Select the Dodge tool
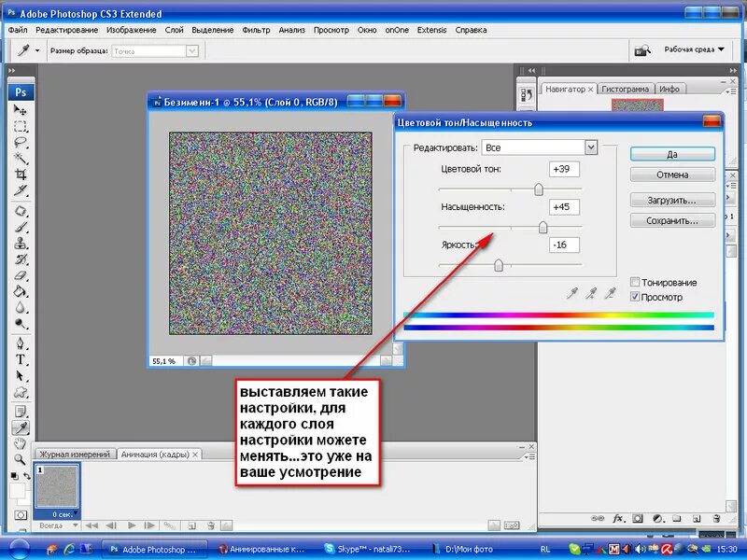 (20, 324)
